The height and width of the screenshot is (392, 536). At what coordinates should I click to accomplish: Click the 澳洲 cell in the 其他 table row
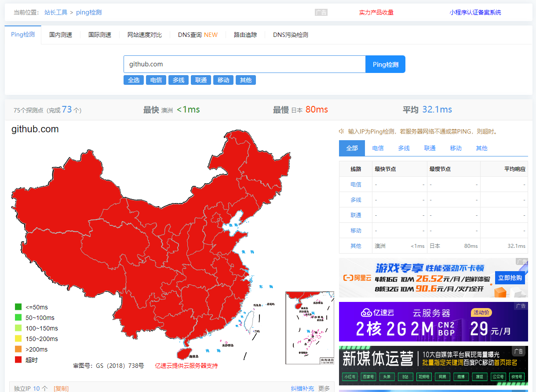coord(380,246)
